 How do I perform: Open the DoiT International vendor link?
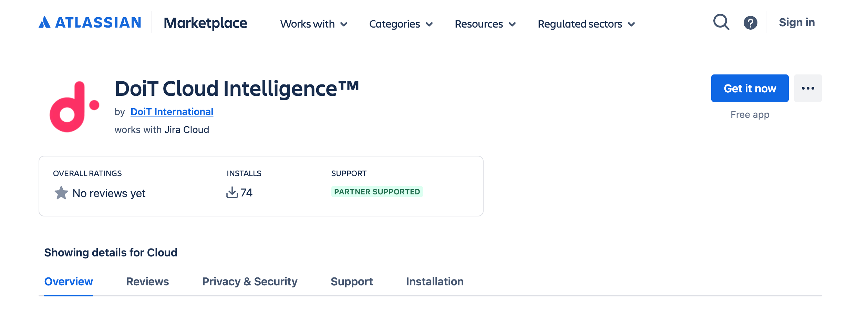pyautogui.click(x=172, y=111)
